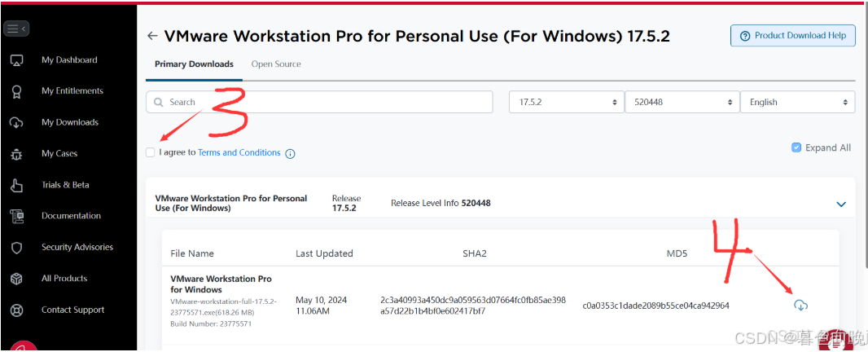The width and height of the screenshot is (868, 352).
Task: Click the MD5 column header
Action: click(677, 253)
